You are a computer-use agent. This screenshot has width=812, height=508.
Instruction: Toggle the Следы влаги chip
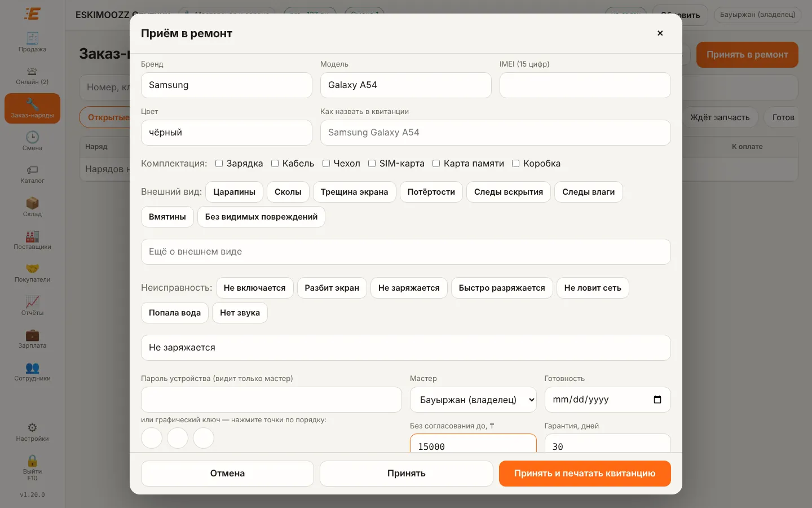[589, 192]
